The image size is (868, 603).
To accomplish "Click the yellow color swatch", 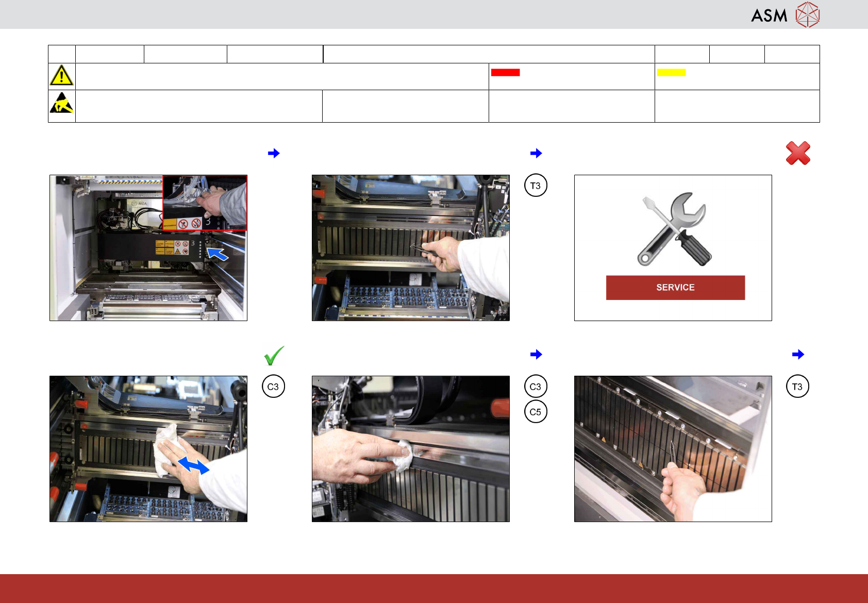I will click(671, 73).
